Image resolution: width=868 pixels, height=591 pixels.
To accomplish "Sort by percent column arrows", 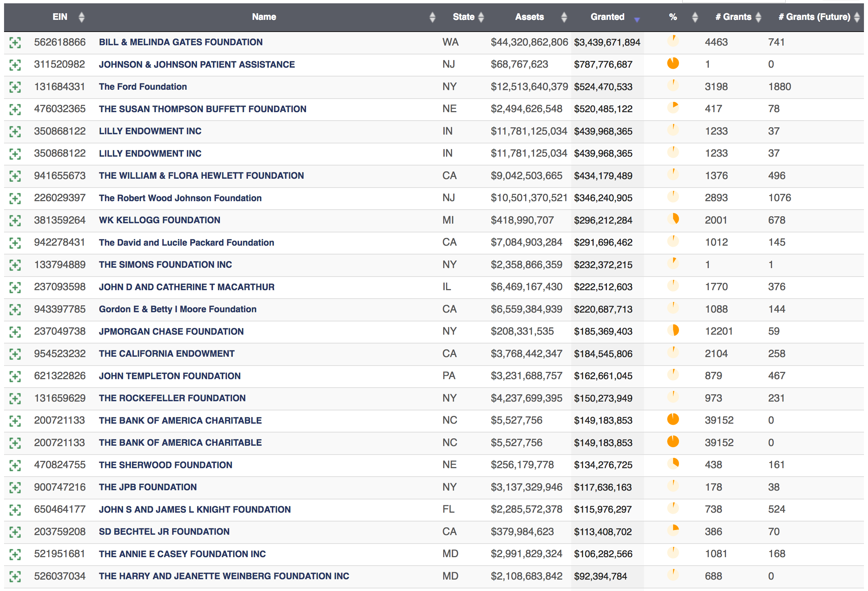I will click(695, 17).
